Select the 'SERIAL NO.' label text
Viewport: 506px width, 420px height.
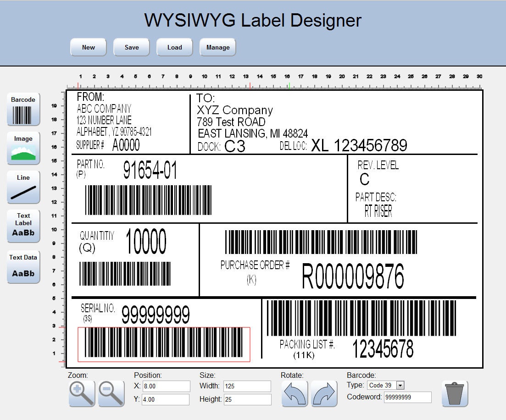pos(98,308)
